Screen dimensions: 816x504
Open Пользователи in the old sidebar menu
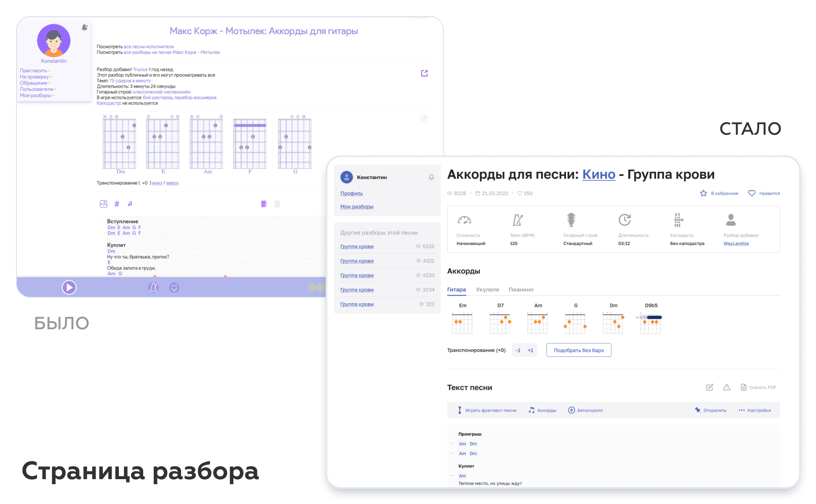pyautogui.click(x=37, y=89)
